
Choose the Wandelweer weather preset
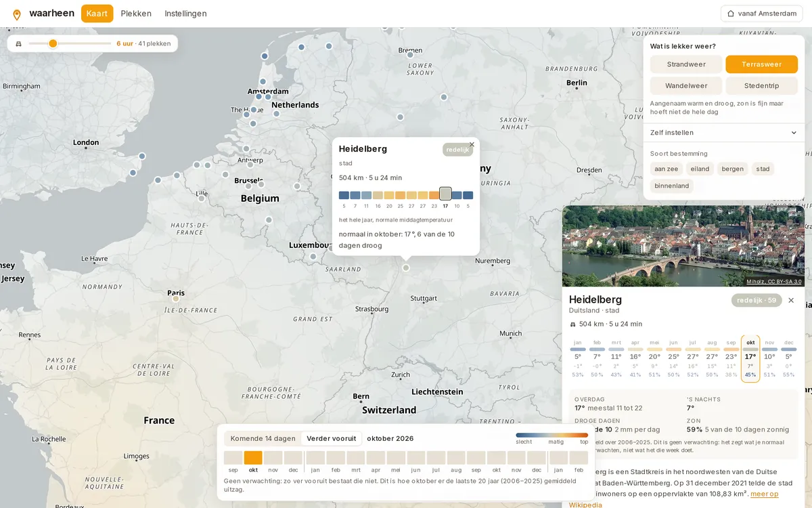(x=686, y=86)
